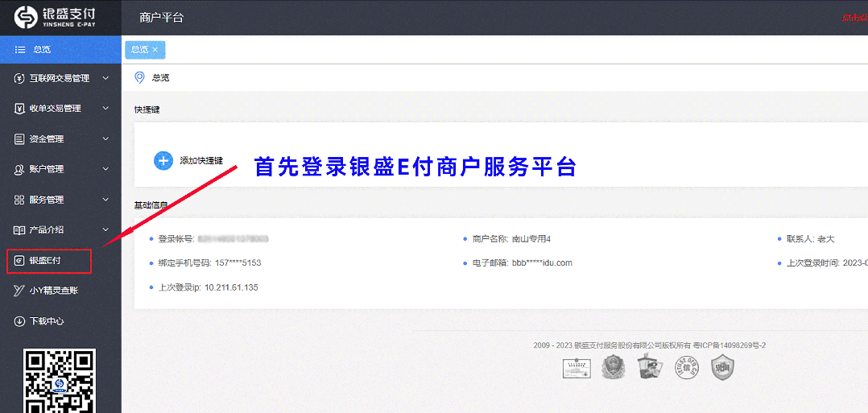868x413 pixels.
Task: Click the copyright text in footer
Action: pyautogui.click(x=612, y=345)
